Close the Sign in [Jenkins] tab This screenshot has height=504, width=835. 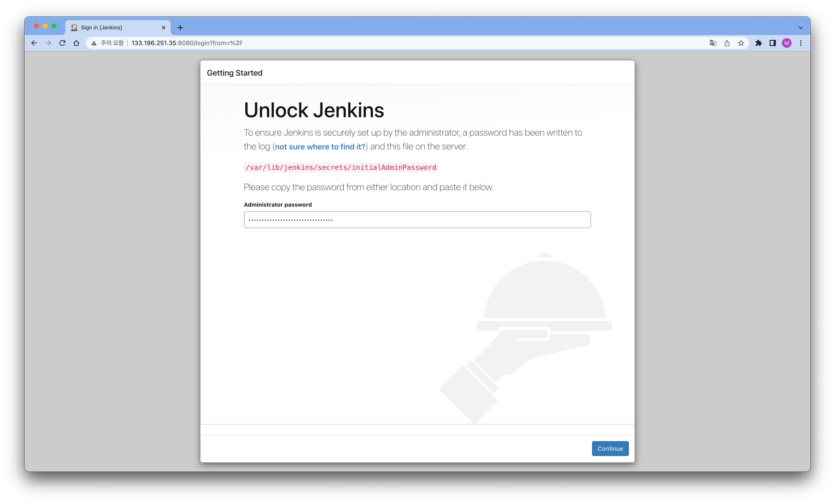coord(163,27)
